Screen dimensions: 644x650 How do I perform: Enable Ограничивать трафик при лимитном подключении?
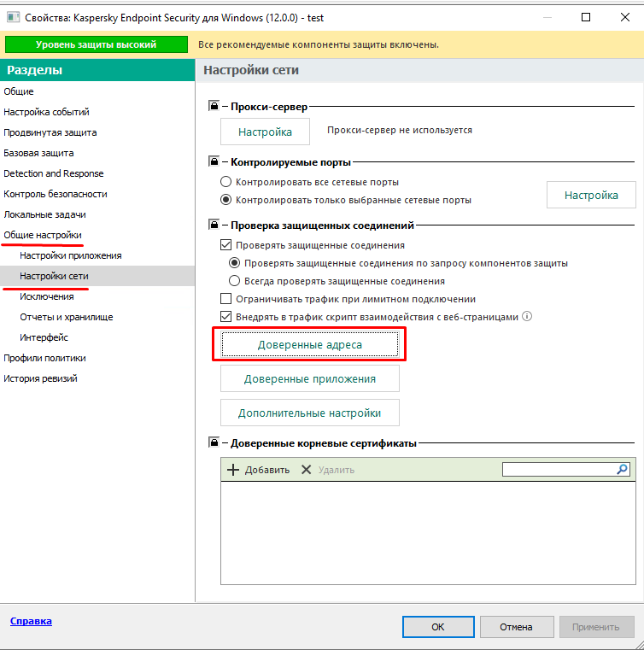225,298
